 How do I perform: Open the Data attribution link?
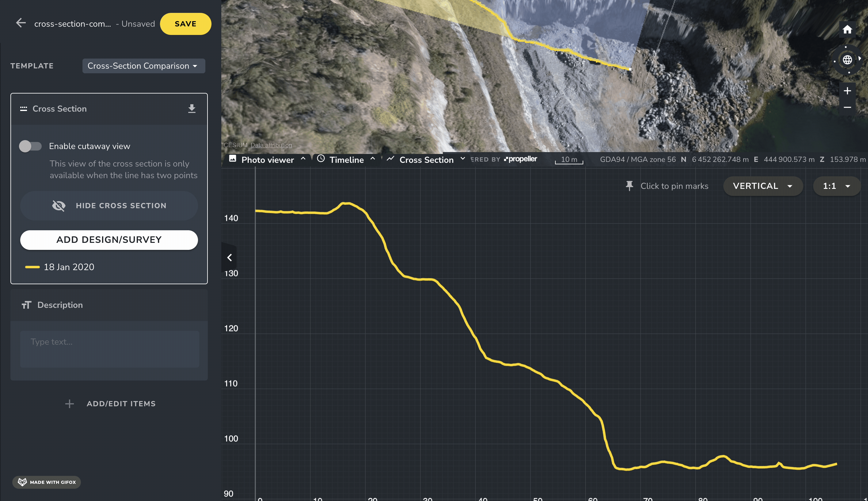click(x=271, y=145)
